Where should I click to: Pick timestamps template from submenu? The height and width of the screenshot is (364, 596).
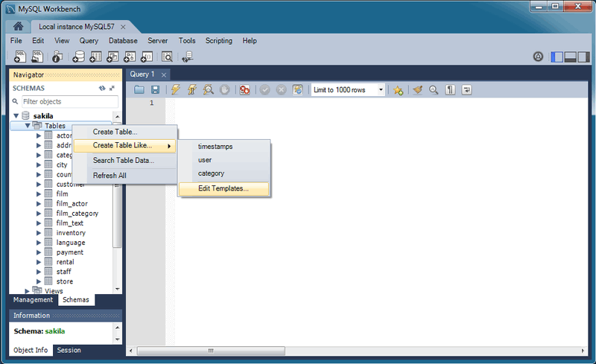pyautogui.click(x=224, y=147)
